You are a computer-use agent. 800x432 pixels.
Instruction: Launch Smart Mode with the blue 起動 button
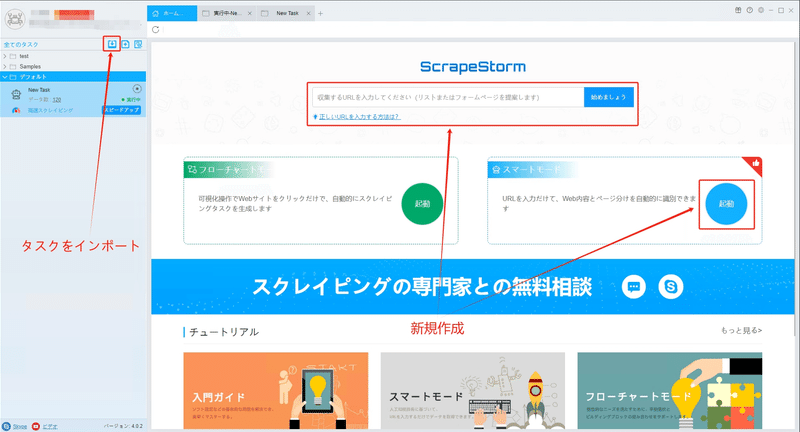[x=726, y=204]
